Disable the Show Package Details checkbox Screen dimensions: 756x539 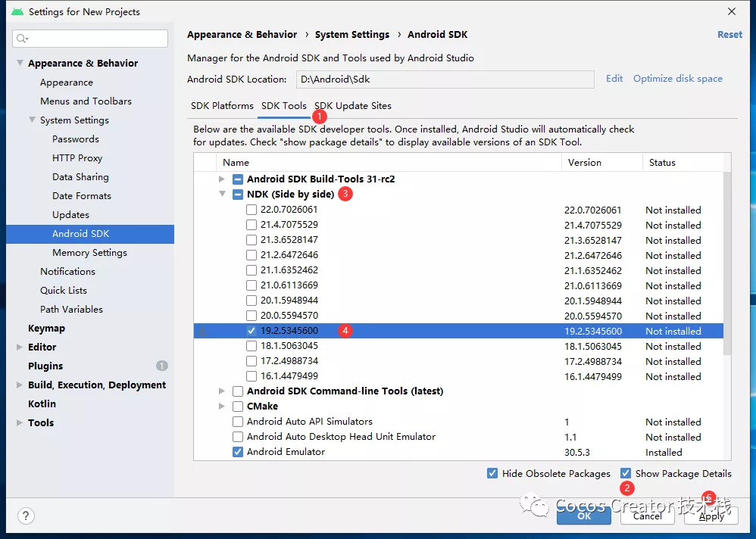pos(626,473)
